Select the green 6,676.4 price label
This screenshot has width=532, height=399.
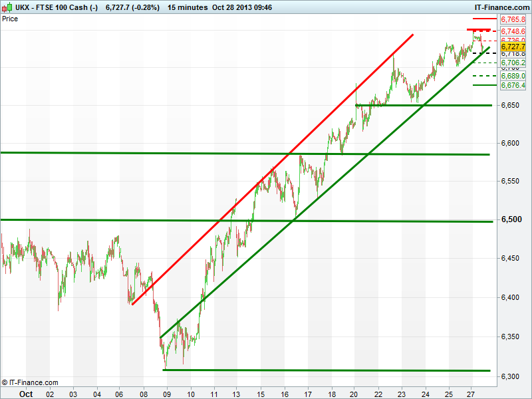coord(513,85)
